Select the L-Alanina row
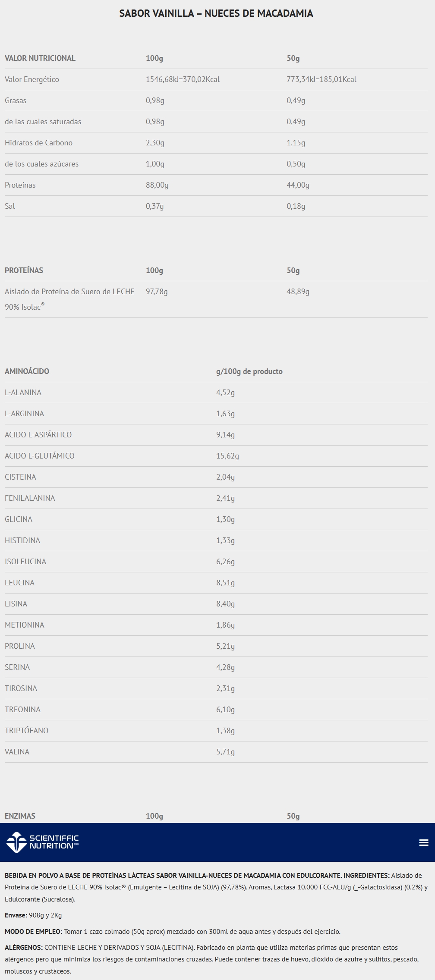The height and width of the screenshot is (980, 435). [23, 393]
